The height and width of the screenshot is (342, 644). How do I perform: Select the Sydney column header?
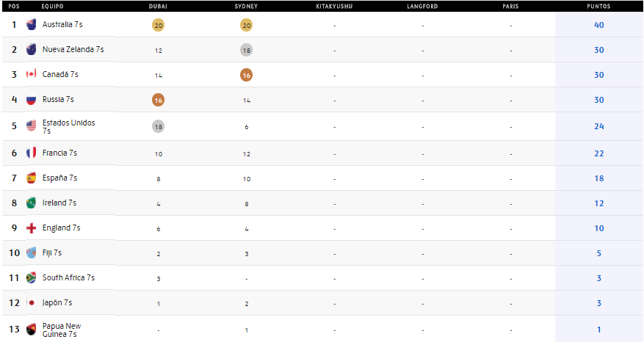point(246,7)
